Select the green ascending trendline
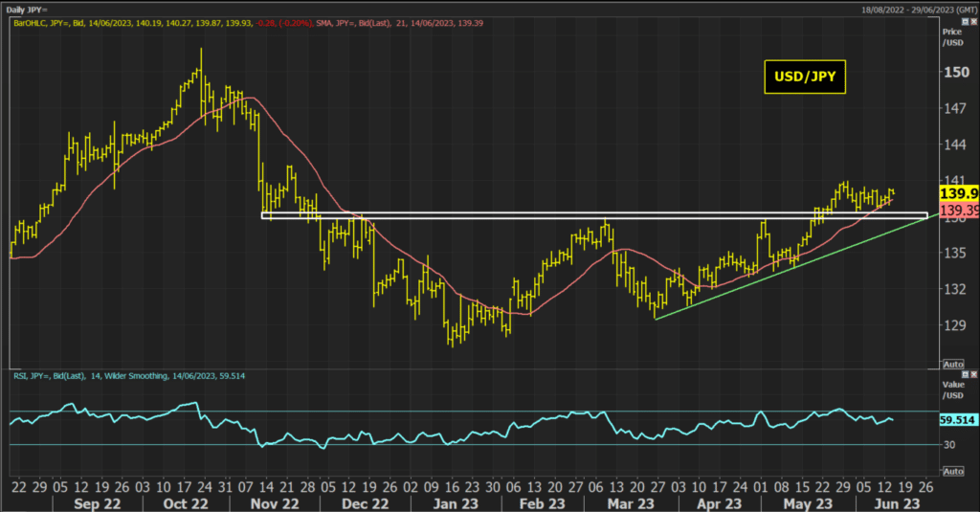 (x=797, y=267)
